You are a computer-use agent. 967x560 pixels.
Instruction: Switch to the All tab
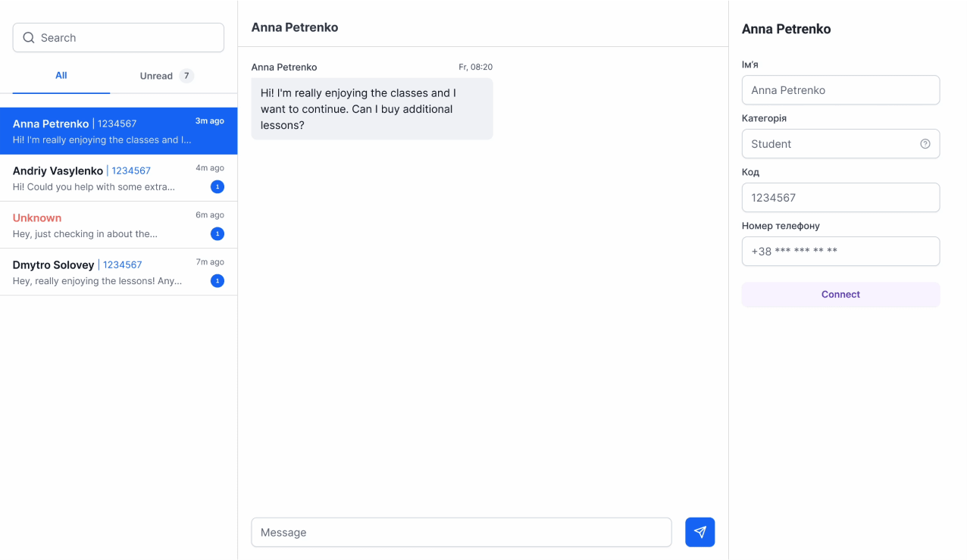coord(61,76)
